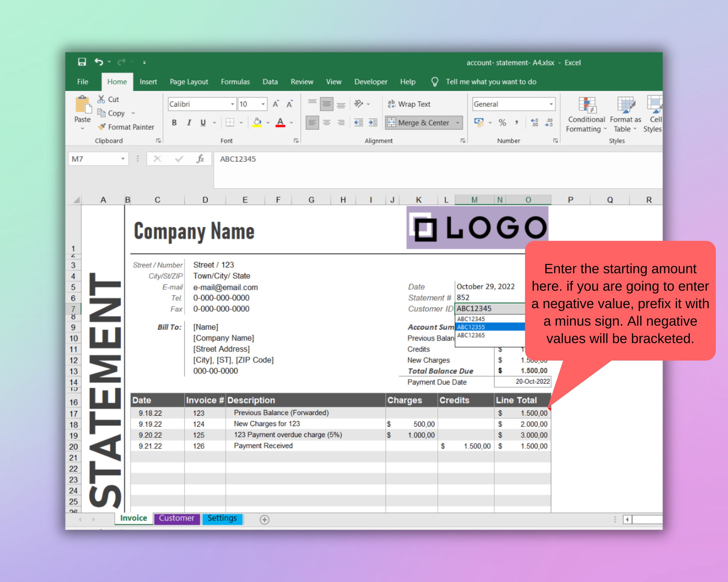Select ABC12365 from the Customer ID list
Screen dimensions: 728x582
[471, 335]
